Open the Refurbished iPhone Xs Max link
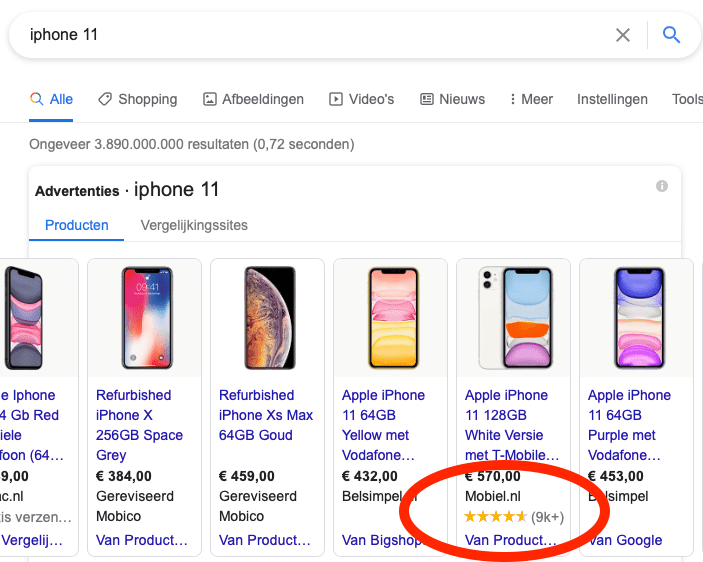703x562 pixels. click(x=265, y=415)
